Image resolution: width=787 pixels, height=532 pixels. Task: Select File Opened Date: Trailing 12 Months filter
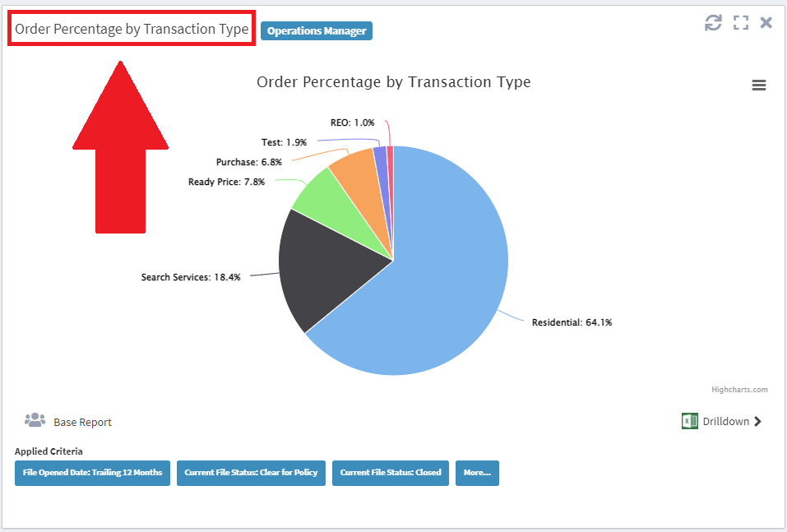pyautogui.click(x=92, y=473)
